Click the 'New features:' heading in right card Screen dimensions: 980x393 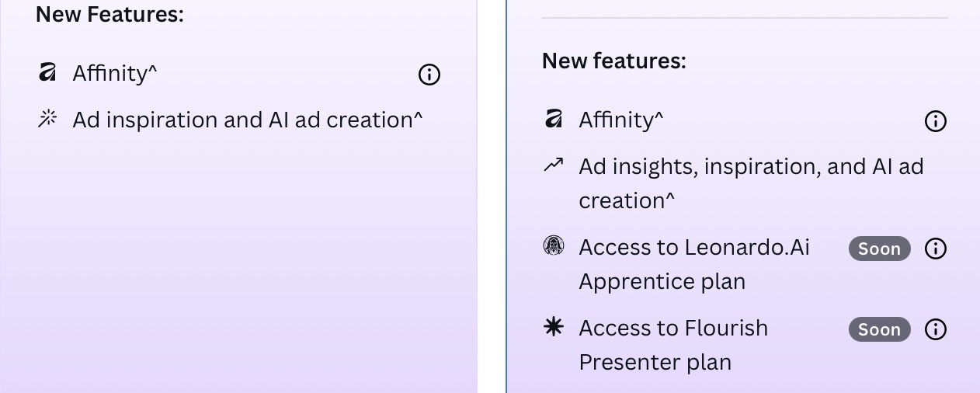point(613,61)
